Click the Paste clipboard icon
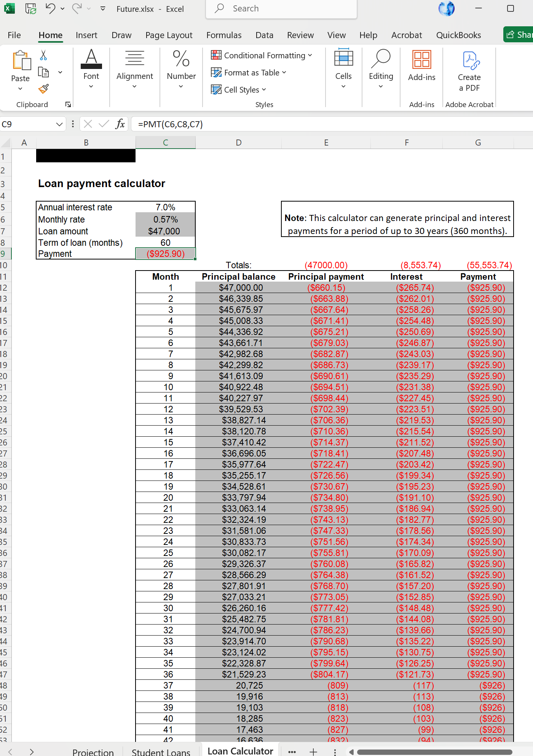 coord(21,60)
